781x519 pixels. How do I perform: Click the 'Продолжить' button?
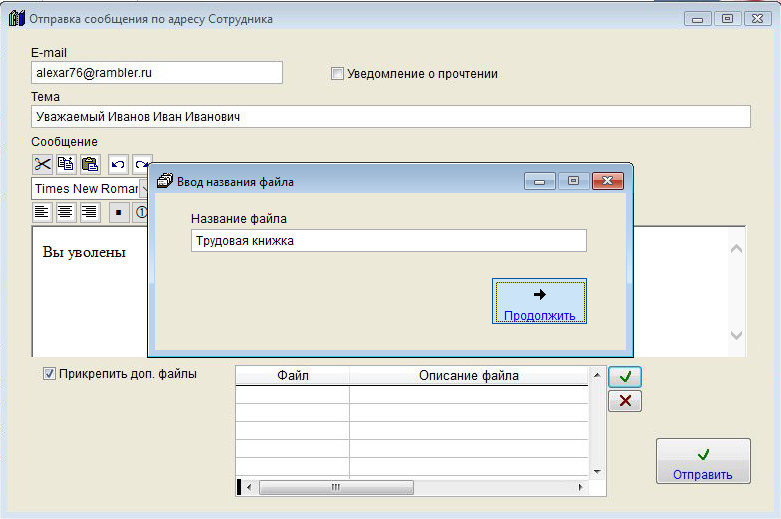539,301
